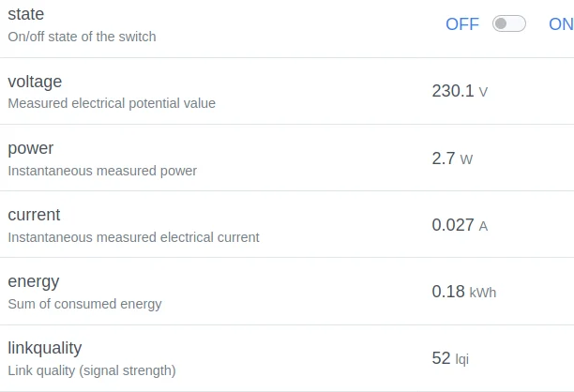
Task: Click the 52 lqi value
Action: [449, 358]
